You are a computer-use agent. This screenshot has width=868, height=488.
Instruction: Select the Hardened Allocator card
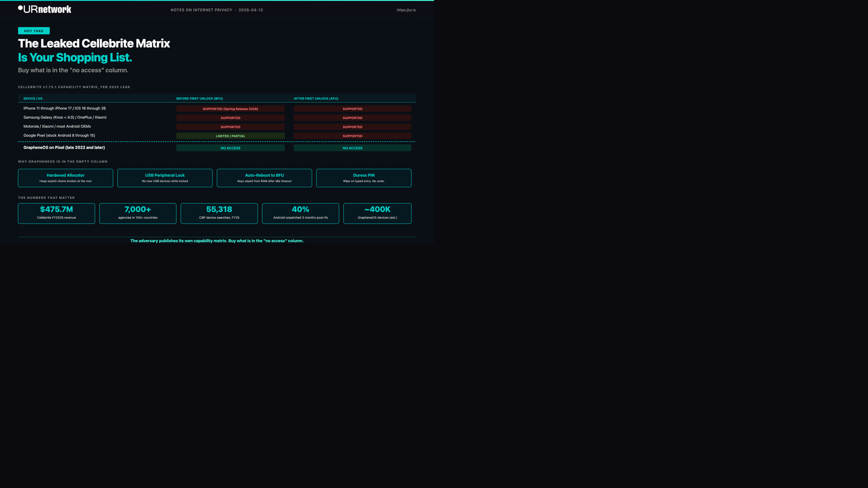[x=66, y=178]
